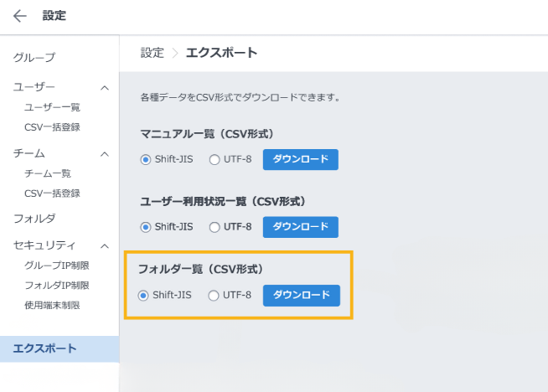Viewport: 548px width, 392px height.
Task: Select Shift-JIS for マニュアル一覧
Action: (146, 159)
